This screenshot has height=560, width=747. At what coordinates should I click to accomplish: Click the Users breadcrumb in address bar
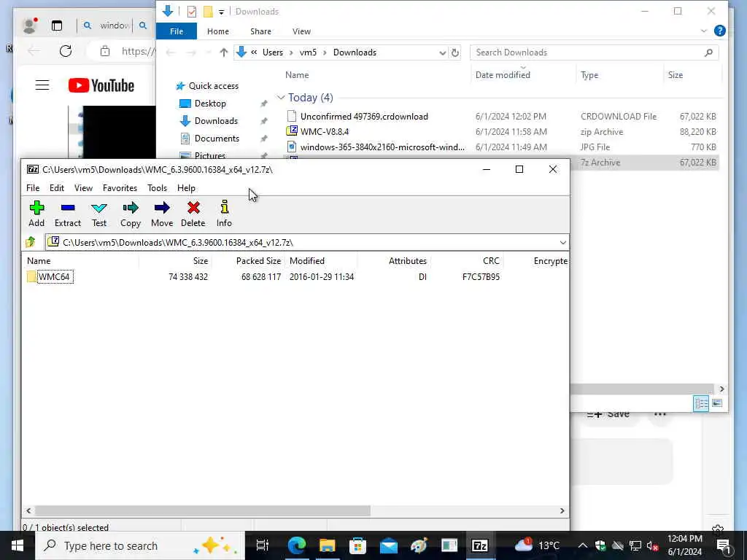(273, 52)
